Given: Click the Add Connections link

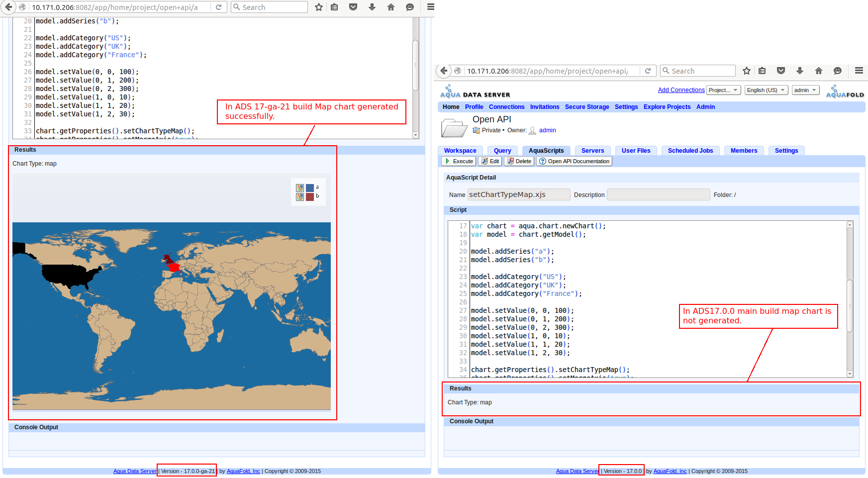Looking at the screenshot, I should tap(681, 90).
